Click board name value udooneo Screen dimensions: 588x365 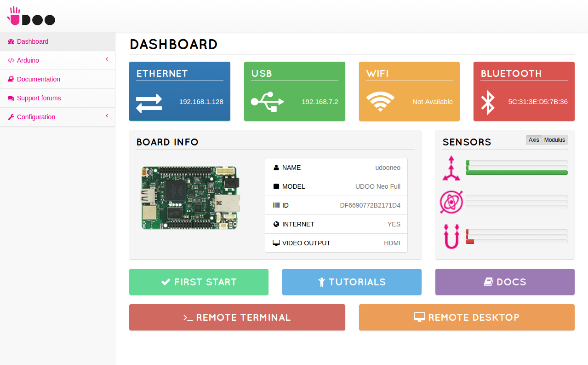pyautogui.click(x=388, y=168)
